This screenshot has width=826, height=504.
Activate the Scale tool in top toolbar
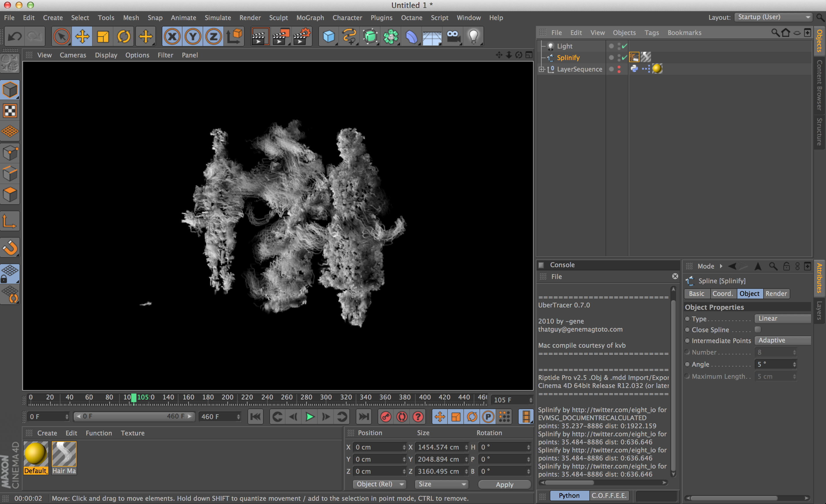[103, 36]
